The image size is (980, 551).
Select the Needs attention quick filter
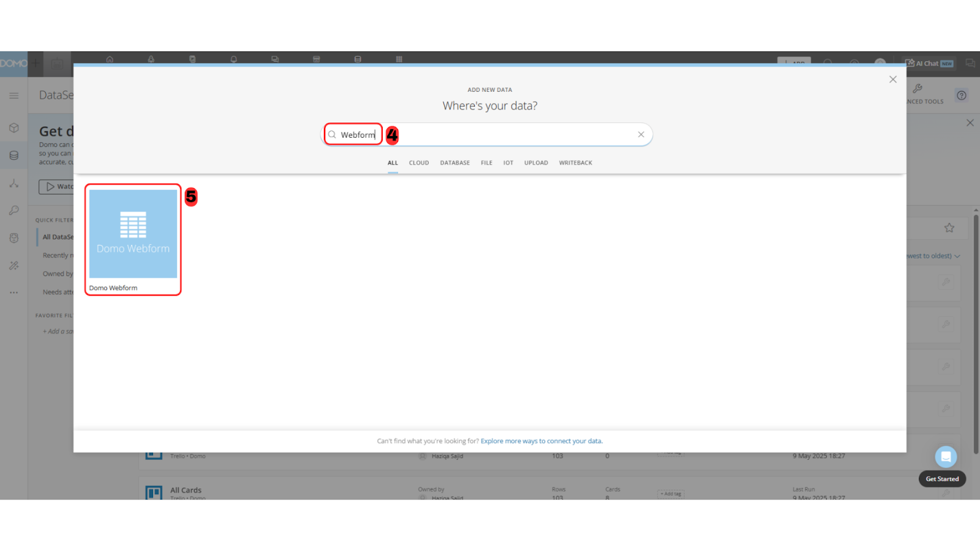[x=58, y=292]
